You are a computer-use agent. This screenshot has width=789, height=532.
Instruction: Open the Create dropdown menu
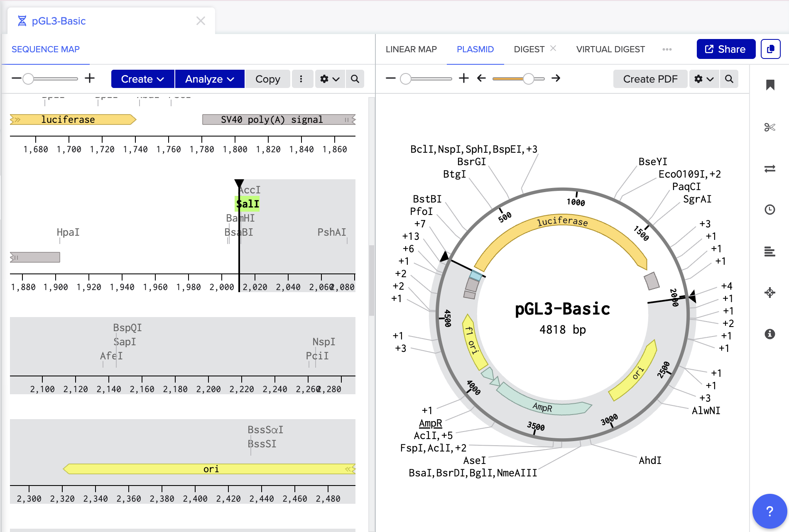pos(142,79)
